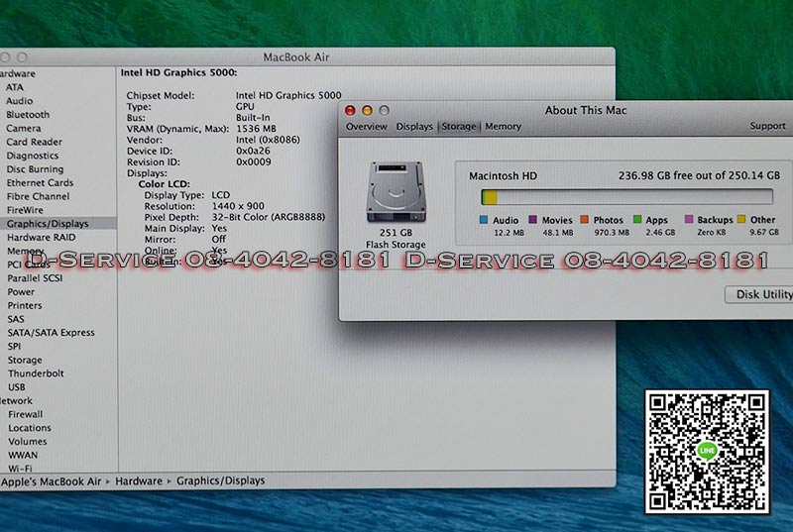Click the Vendor value Intel (0x8086)
This screenshot has width=793, height=532.
pyautogui.click(x=268, y=140)
